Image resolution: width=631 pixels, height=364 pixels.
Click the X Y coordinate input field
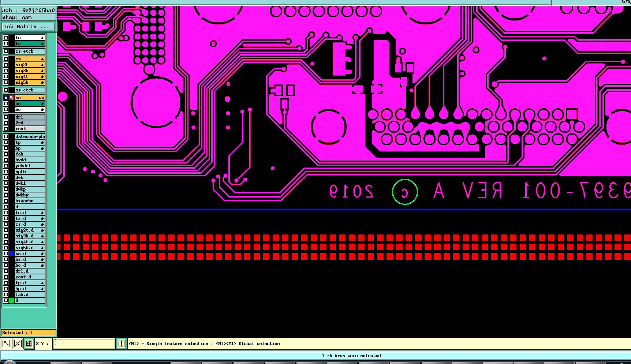[84, 344]
